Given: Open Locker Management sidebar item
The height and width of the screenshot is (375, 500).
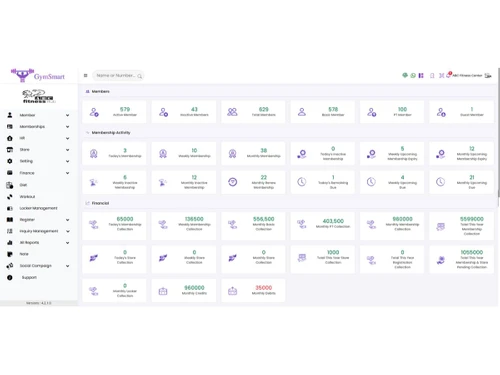Looking at the screenshot, I should [x=38, y=208].
